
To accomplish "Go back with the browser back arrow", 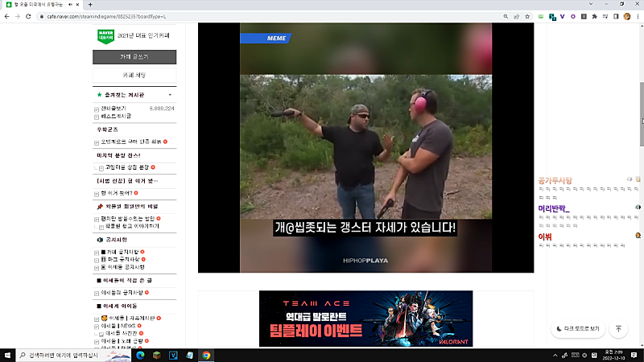I will coord(6,16).
